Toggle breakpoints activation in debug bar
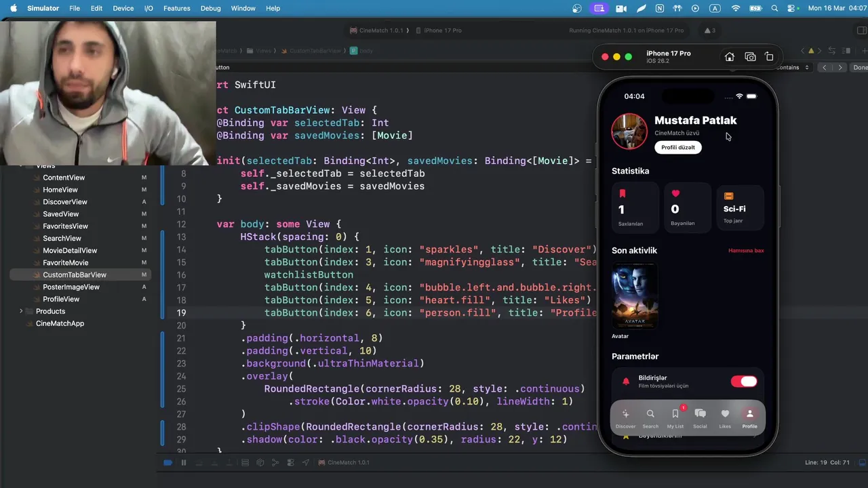 (x=167, y=462)
